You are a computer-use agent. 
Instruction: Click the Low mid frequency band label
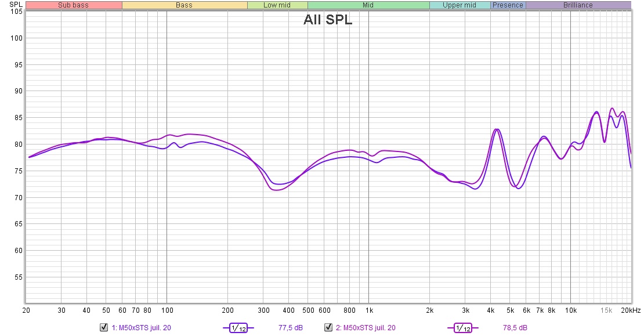pyautogui.click(x=277, y=5)
